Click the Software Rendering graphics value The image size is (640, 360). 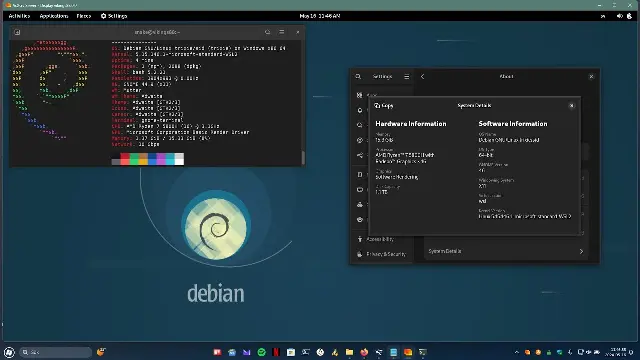(x=397, y=177)
